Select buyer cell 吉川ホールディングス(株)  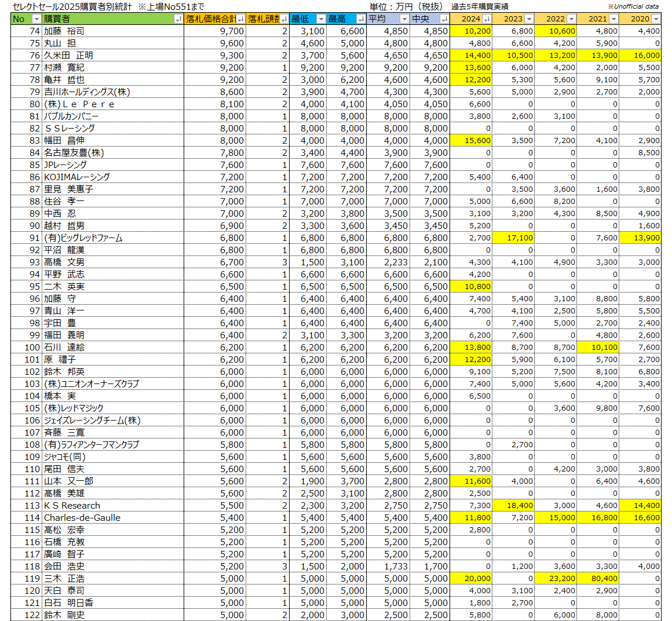(113, 92)
